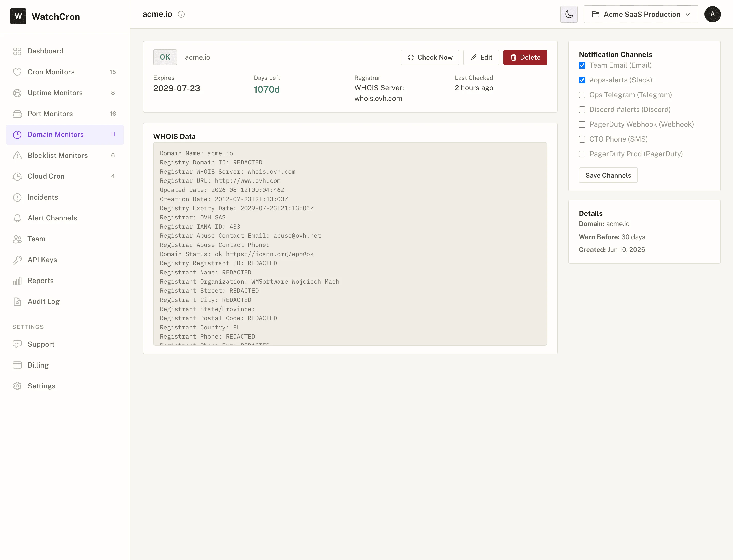This screenshot has height=560, width=733.
Task: Click the Cron Monitors heart icon
Action: tap(17, 72)
